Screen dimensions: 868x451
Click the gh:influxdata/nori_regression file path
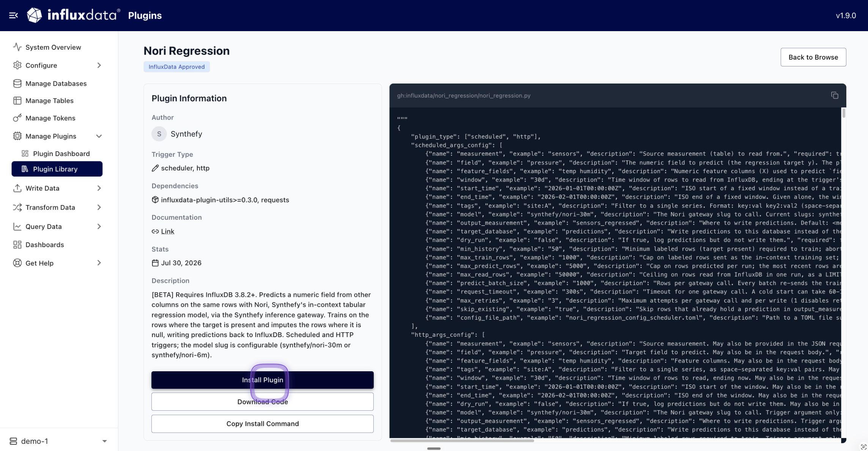464,96
